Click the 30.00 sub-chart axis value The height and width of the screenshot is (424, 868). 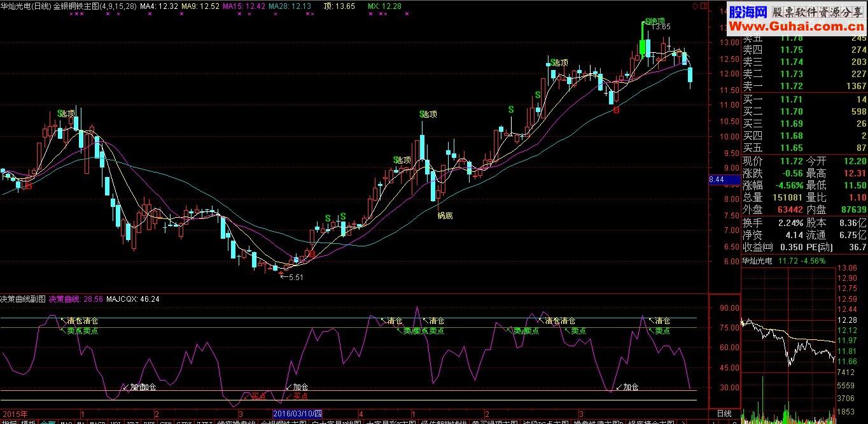pyautogui.click(x=730, y=388)
